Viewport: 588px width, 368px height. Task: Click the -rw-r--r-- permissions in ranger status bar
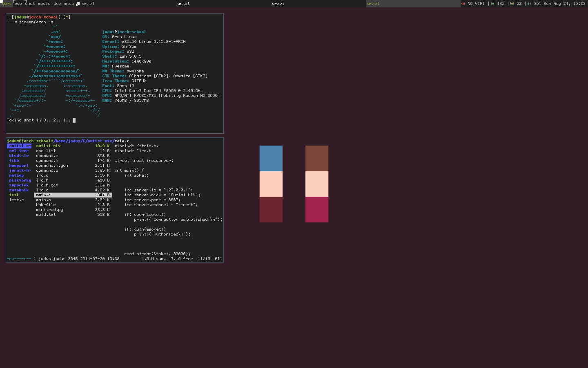pyautogui.click(x=19, y=259)
